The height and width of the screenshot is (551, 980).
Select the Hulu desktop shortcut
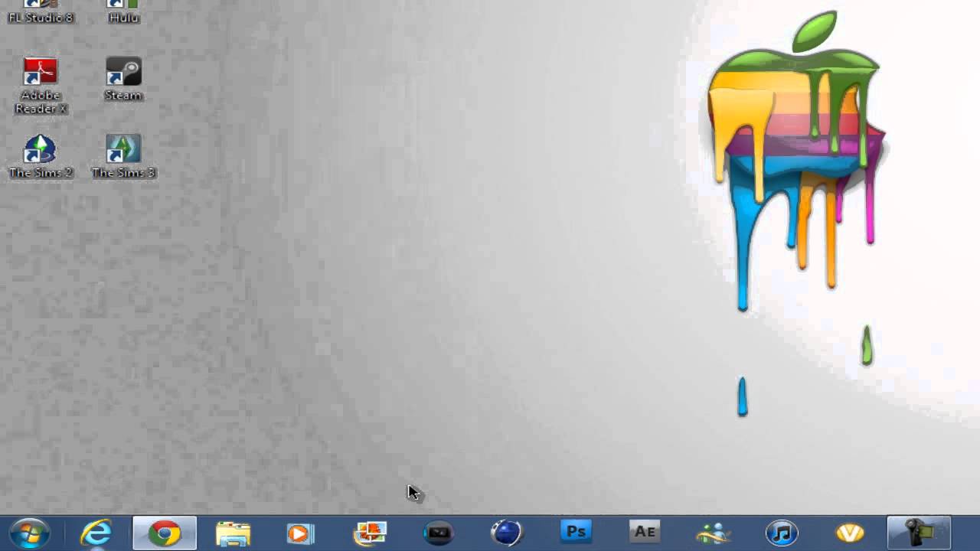tap(123, 11)
